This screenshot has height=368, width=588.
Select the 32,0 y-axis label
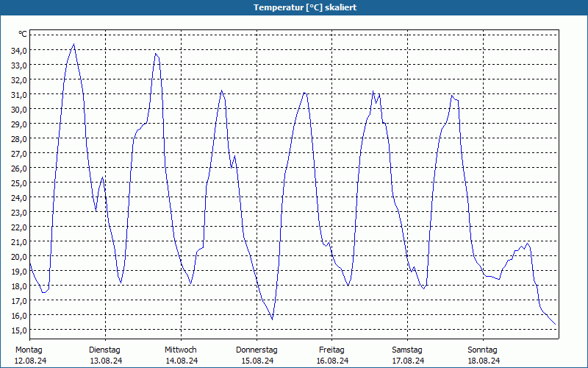19,79
